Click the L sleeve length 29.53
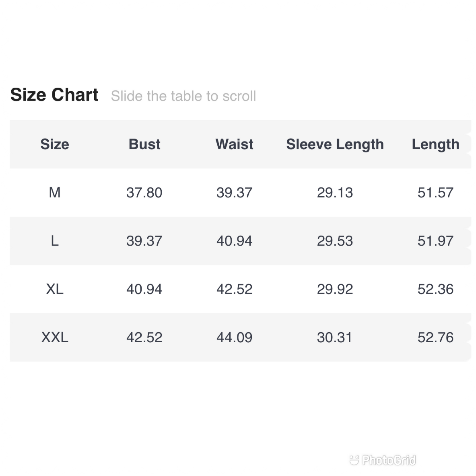The image size is (476, 476). click(335, 241)
